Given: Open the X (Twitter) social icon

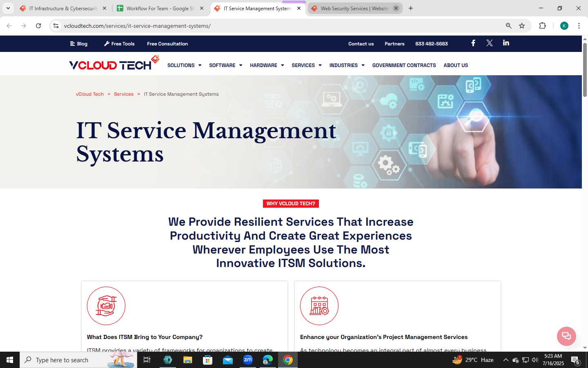Looking at the screenshot, I should point(490,43).
